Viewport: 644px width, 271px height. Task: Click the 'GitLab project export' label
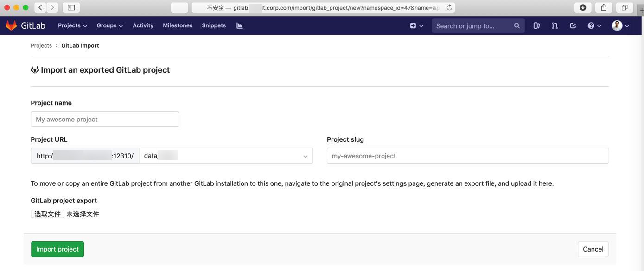(x=64, y=201)
